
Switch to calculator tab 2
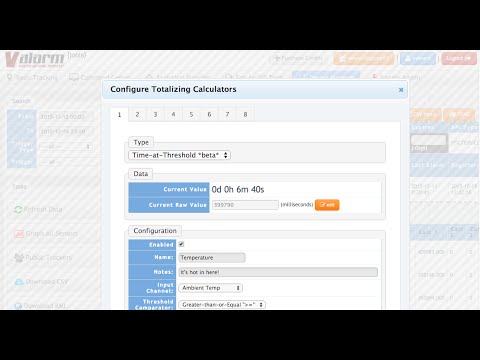tap(137, 114)
